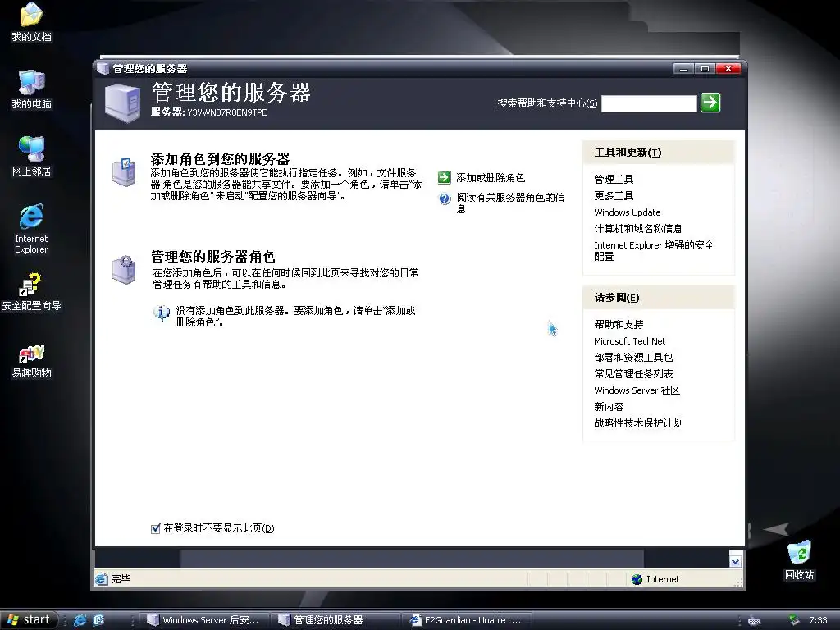
Task: Open the 部署和资源工具包 link
Action: [633, 358]
